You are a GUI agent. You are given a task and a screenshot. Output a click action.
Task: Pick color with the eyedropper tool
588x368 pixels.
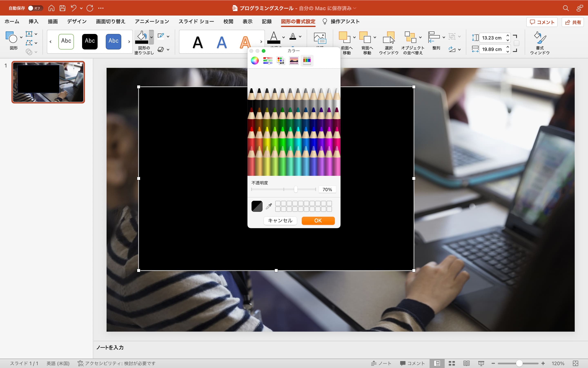pyautogui.click(x=269, y=206)
